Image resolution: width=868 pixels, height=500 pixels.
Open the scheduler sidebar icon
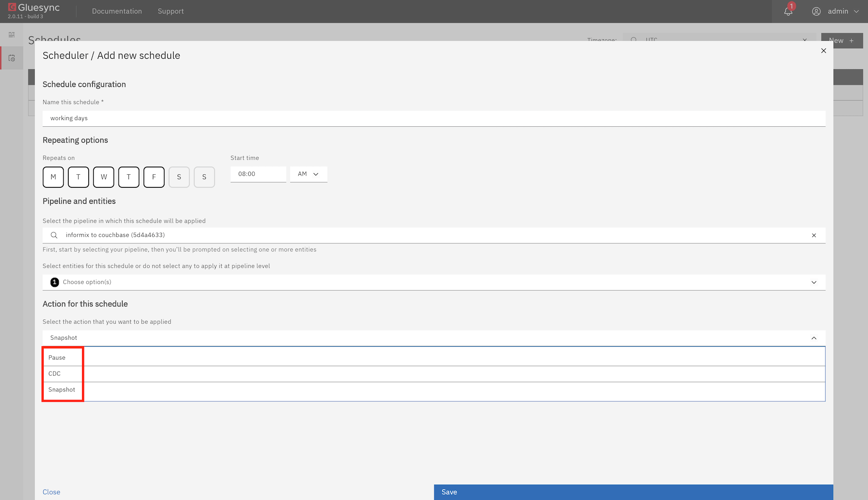tap(12, 58)
